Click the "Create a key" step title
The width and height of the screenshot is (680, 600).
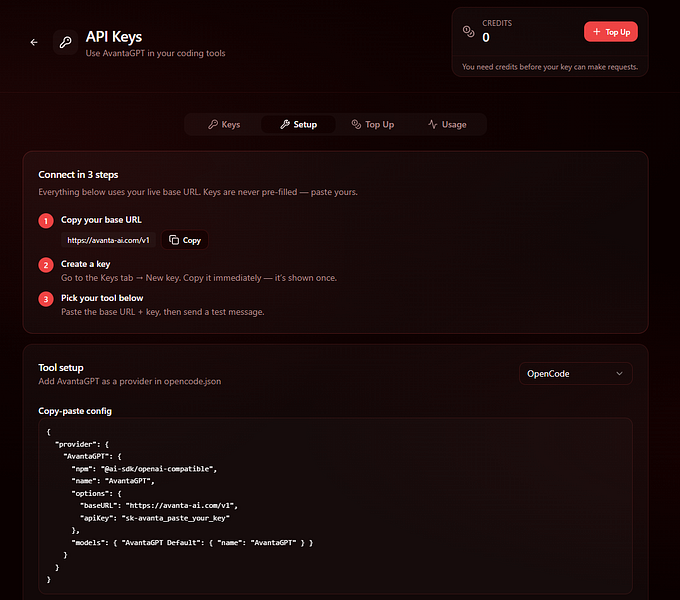[85, 264]
